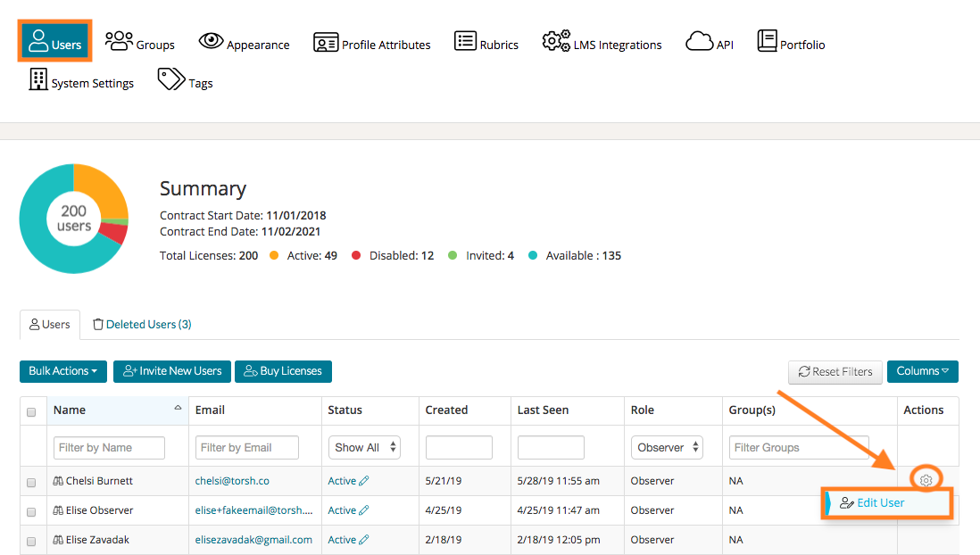980x555 pixels.
Task: Expand the Bulk Actions dropdown
Action: 63,371
